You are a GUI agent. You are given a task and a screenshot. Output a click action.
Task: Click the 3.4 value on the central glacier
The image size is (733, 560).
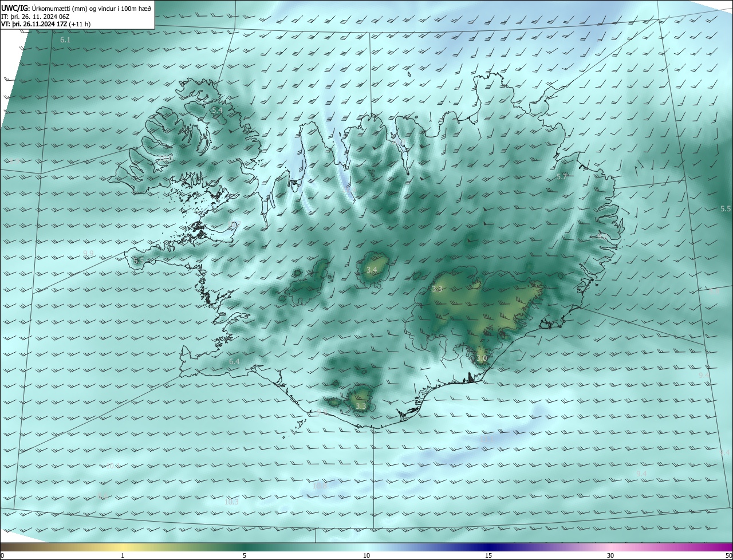coord(372,270)
